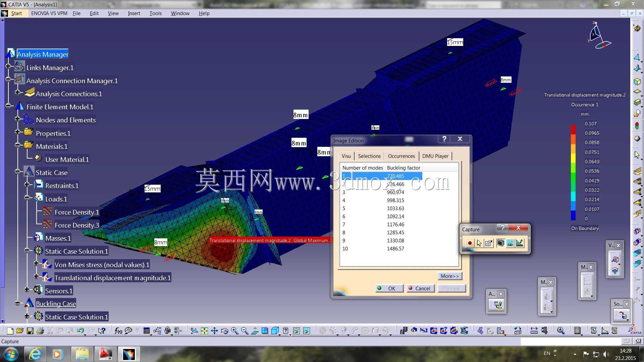Click the Open file folder icon
The height and width of the screenshot is (362, 644).
[20, 331]
